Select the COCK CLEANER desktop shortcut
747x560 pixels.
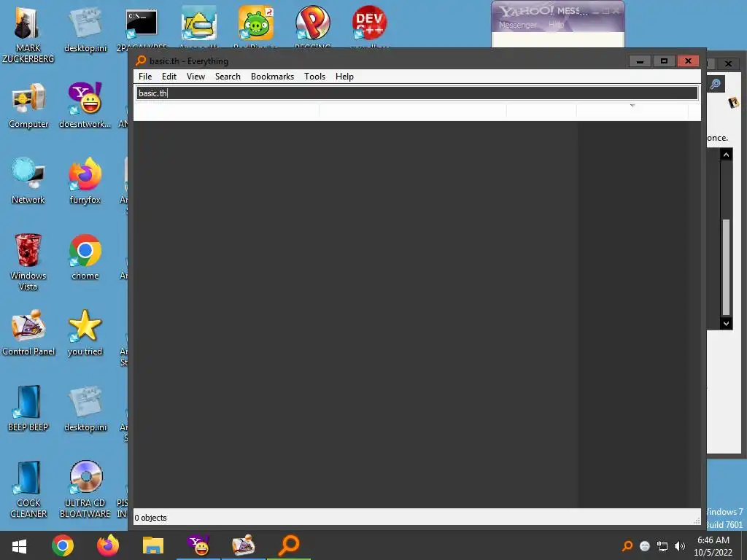click(x=28, y=478)
